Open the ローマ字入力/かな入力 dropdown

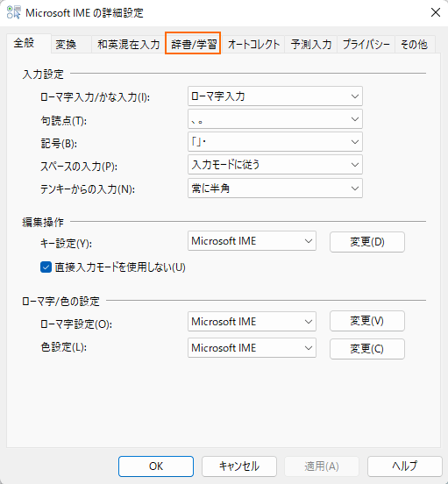coord(275,96)
